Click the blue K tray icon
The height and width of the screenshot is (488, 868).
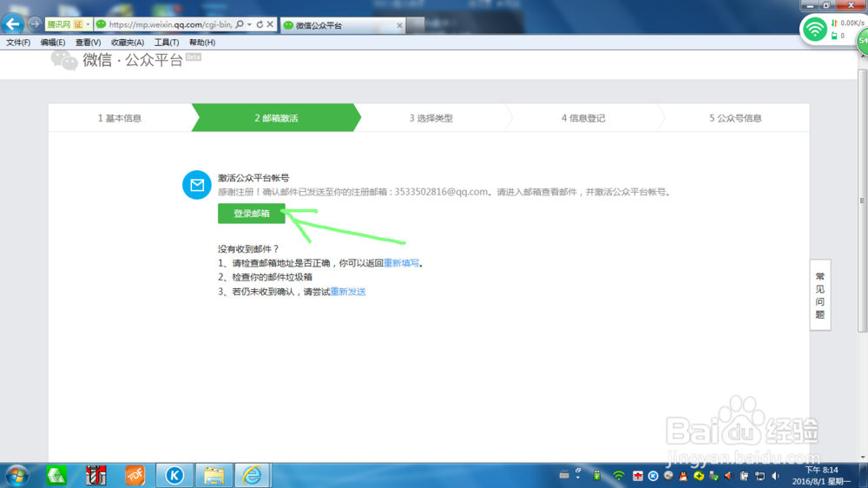[x=654, y=476]
